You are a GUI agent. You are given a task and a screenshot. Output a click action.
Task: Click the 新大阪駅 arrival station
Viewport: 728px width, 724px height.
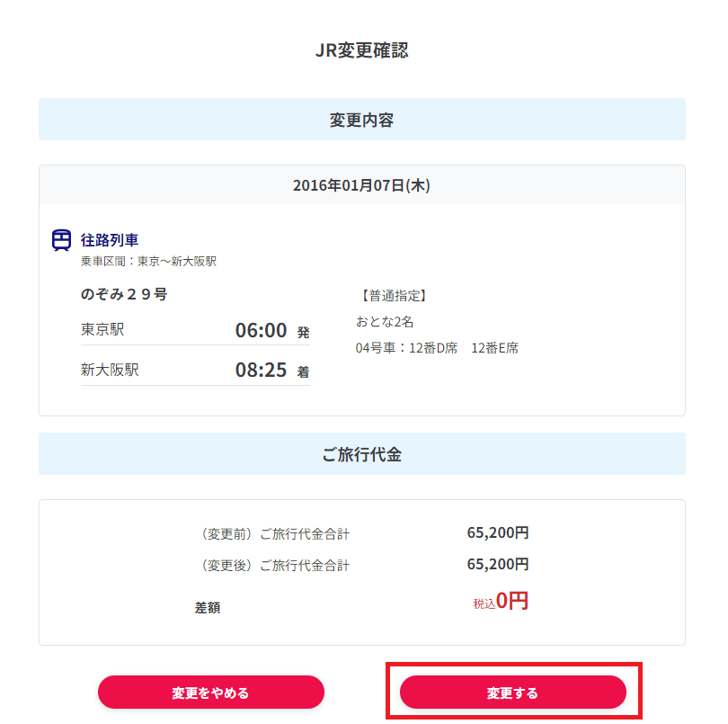pos(110,371)
